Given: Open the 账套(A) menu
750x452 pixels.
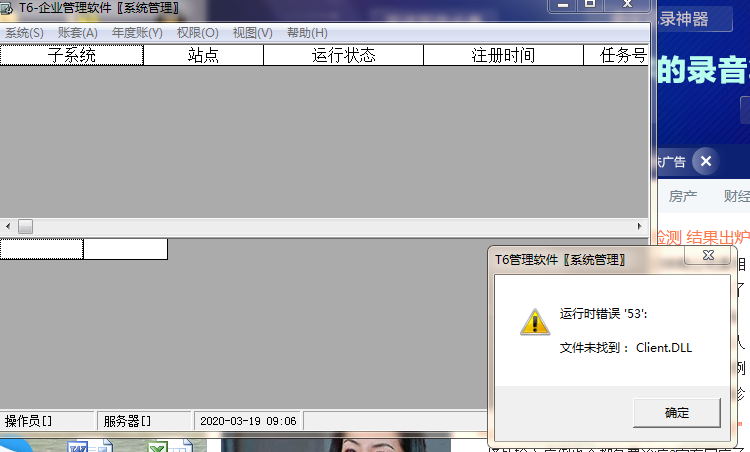Looking at the screenshot, I should [x=77, y=33].
